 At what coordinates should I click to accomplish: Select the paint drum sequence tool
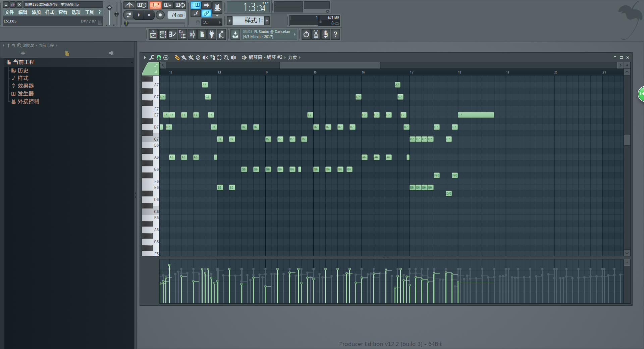click(191, 58)
